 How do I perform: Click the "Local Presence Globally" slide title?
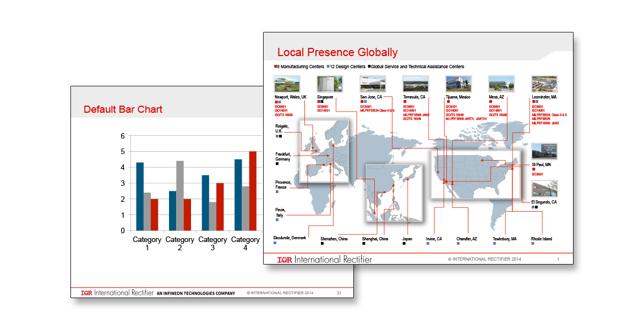coord(337,53)
